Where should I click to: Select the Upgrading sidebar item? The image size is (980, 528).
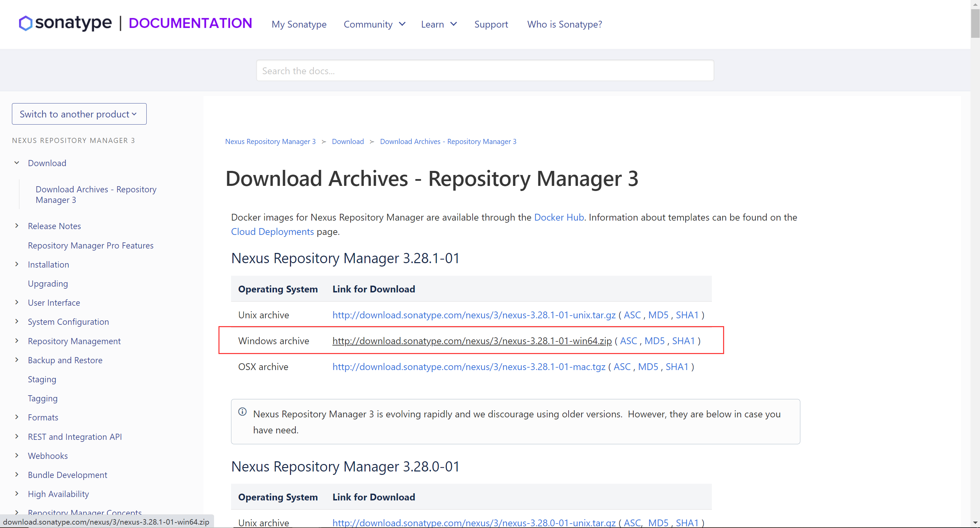click(48, 284)
